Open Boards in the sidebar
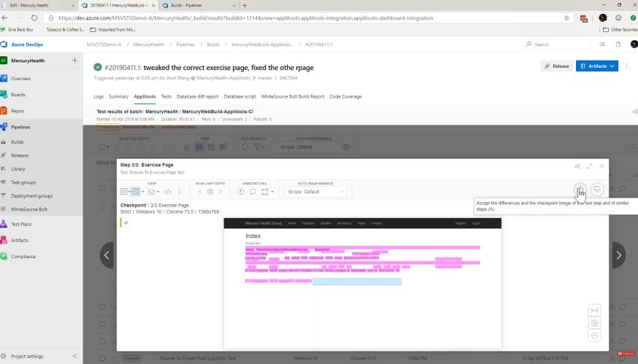This screenshot has width=638, height=364. [x=18, y=95]
